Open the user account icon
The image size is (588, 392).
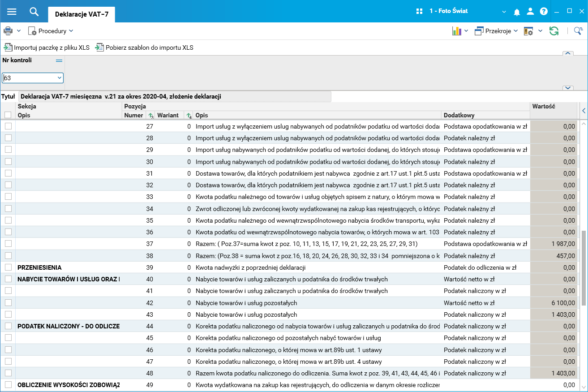pyautogui.click(x=530, y=12)
